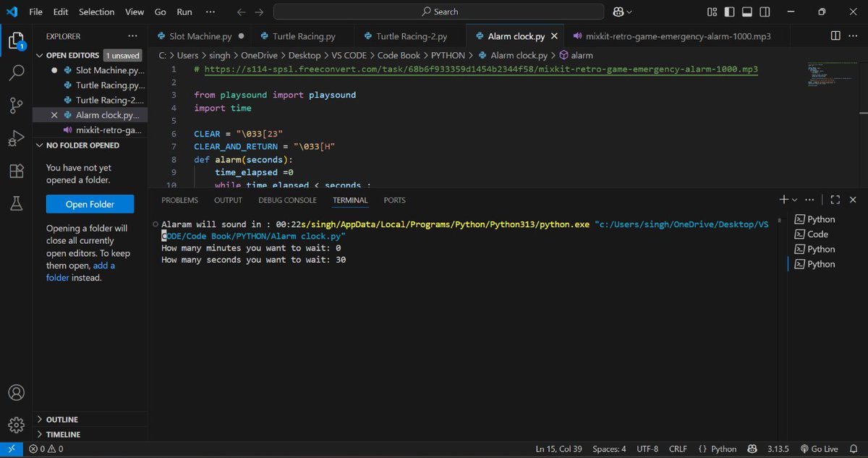Open the freeconvert URL in code line 1
Image resolution: width=868 pixels, height=458 pixels.
481,69
